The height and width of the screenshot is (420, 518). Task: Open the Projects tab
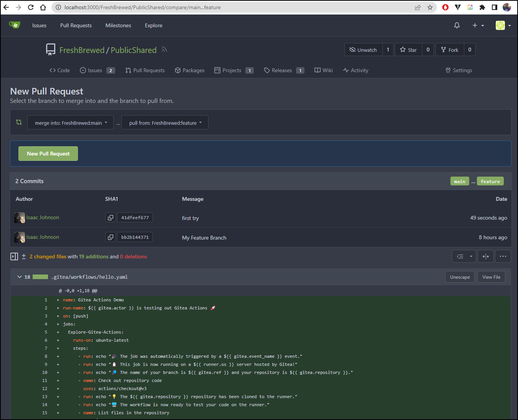pos(234,70)
